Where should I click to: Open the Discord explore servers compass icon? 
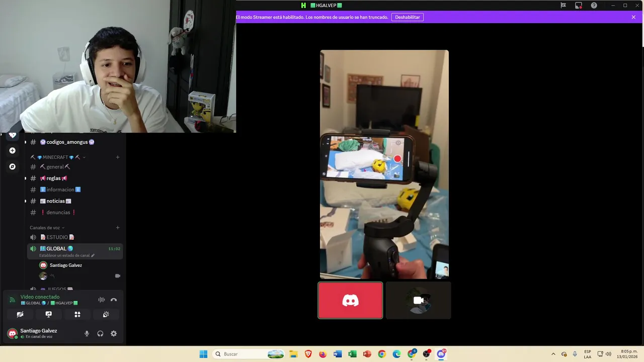point(12,166)
